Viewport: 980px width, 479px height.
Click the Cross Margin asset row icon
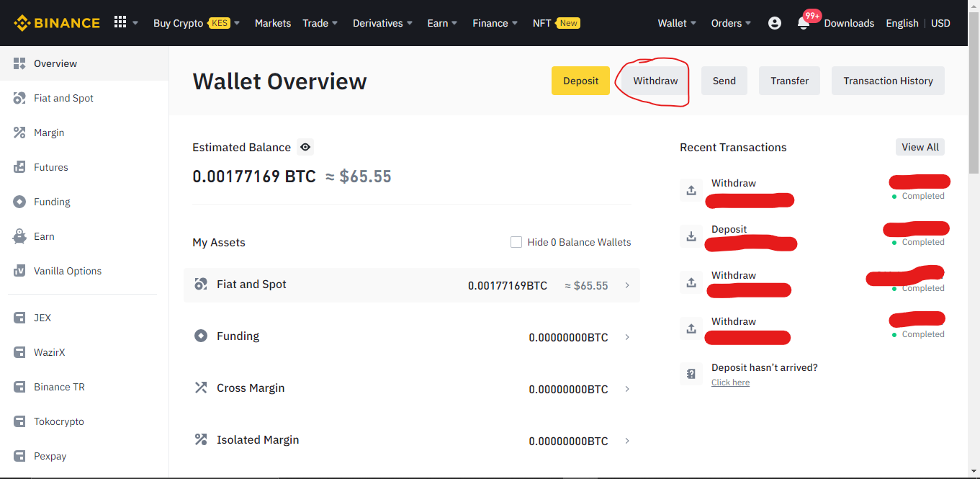click(201, 388)
